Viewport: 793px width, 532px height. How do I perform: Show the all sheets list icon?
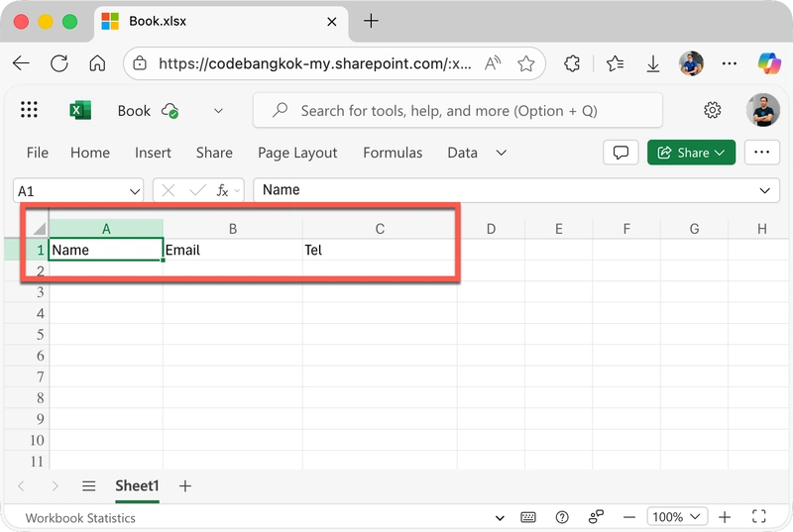click(x=88, y=485)
